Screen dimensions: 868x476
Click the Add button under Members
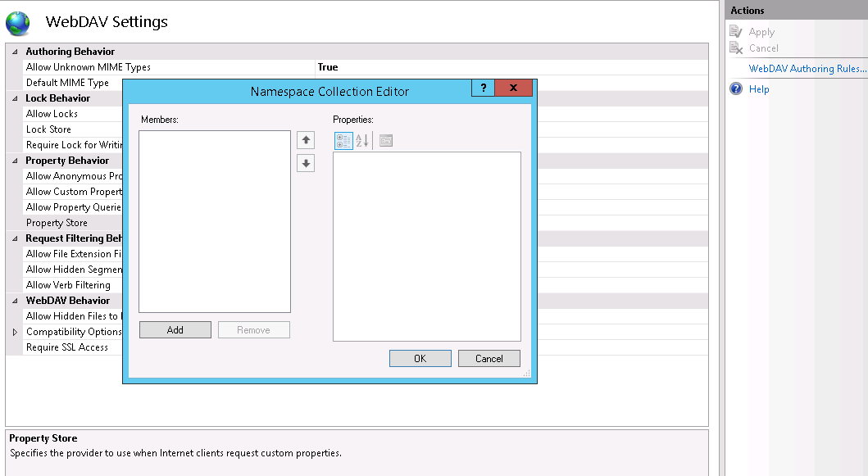[175, 330]
